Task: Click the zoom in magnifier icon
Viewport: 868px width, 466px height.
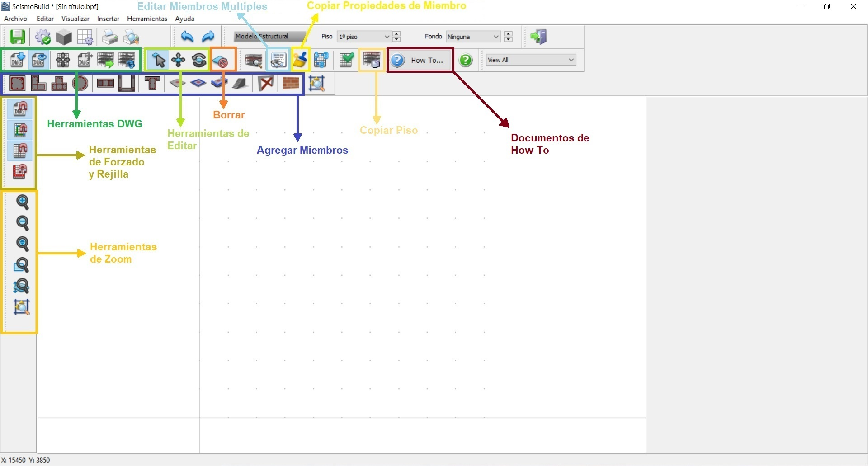Action: pyautogui.click(x=22, y=202)
